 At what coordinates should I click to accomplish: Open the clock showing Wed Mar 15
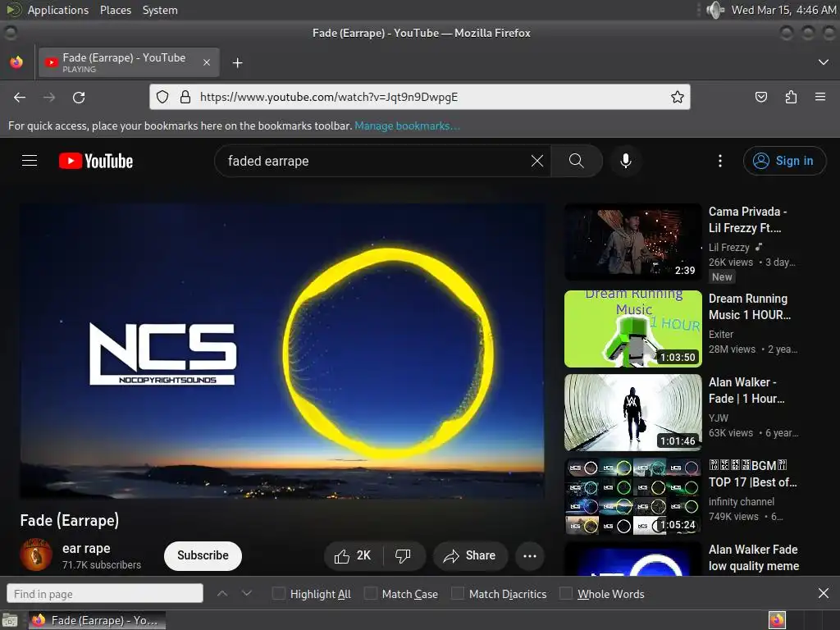[783, 10]
